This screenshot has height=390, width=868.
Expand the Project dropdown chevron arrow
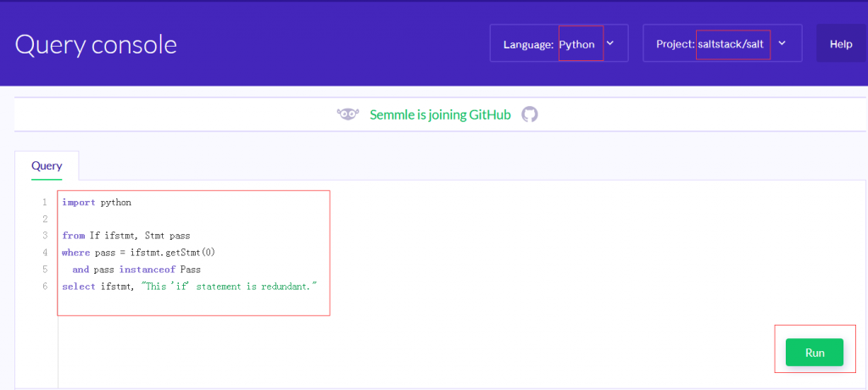point(782,43)
